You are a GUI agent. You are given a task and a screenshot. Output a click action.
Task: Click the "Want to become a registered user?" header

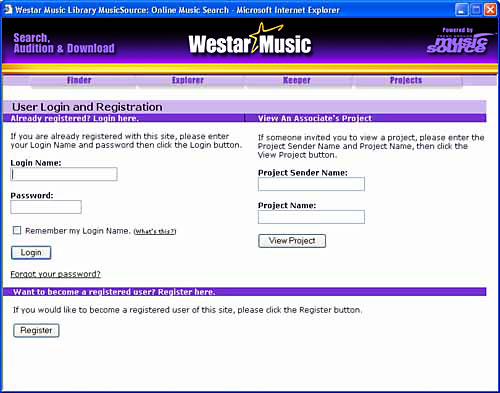pos(114,292)
